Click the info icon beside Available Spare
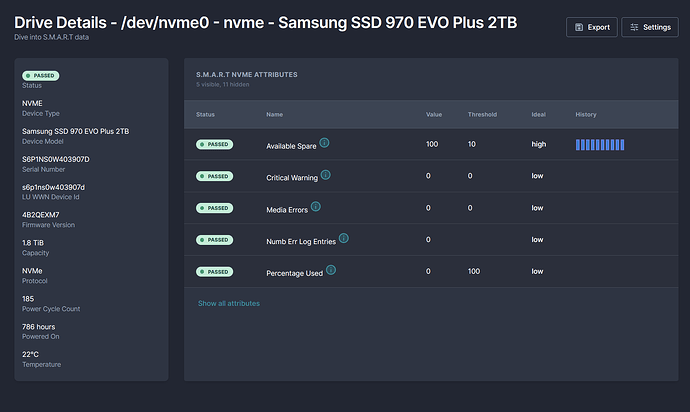The width and height of the screenshot is (690, 412). 324,143
